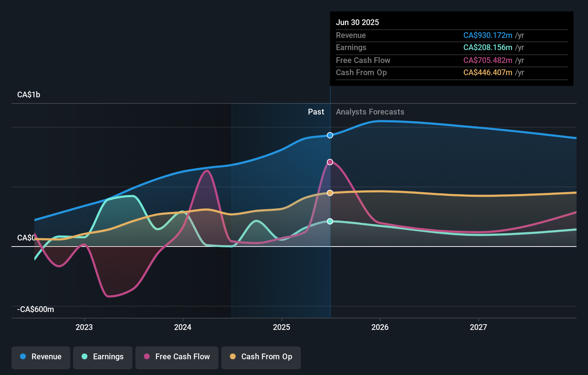Toggle the Revenue series legend button
Screen dimensions: 588x375
[x=41, y=357]
